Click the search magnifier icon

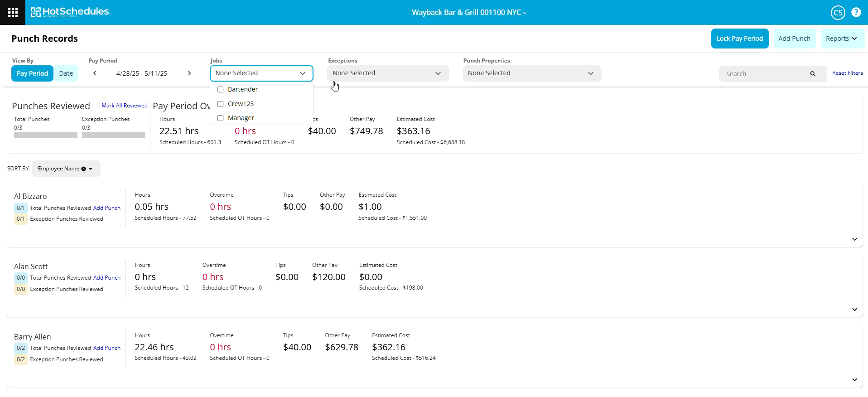813,74
